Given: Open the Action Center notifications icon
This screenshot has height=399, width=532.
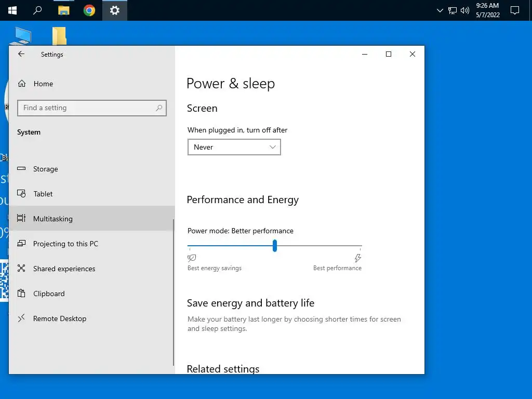Looking at the screenshot, I should [515, 10].
